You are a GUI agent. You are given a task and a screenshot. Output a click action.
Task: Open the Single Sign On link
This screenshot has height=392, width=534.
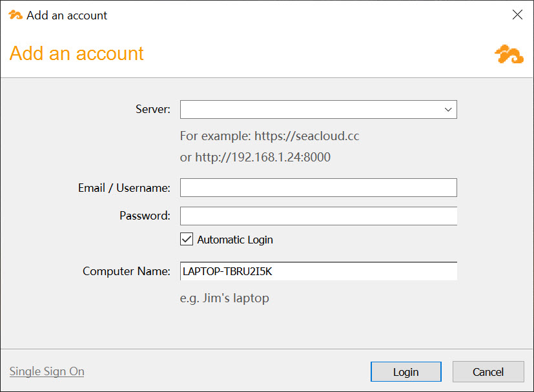pyautogui.click(x=47, y=371)
